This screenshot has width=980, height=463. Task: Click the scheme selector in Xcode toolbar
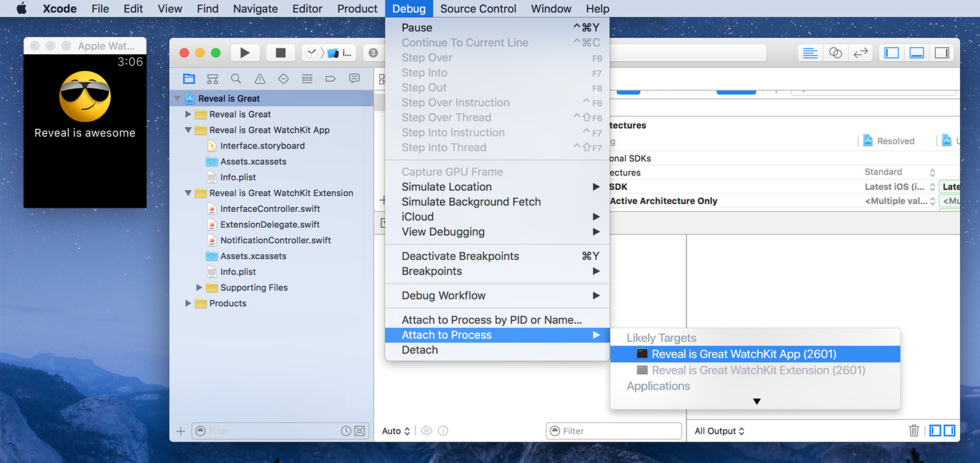click(x=329, y=53)
